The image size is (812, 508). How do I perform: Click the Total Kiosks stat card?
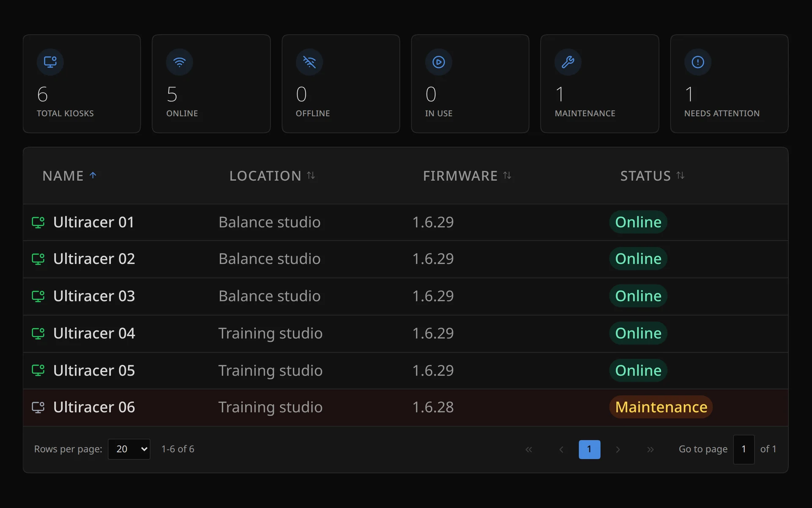click(x=82, y=84)
